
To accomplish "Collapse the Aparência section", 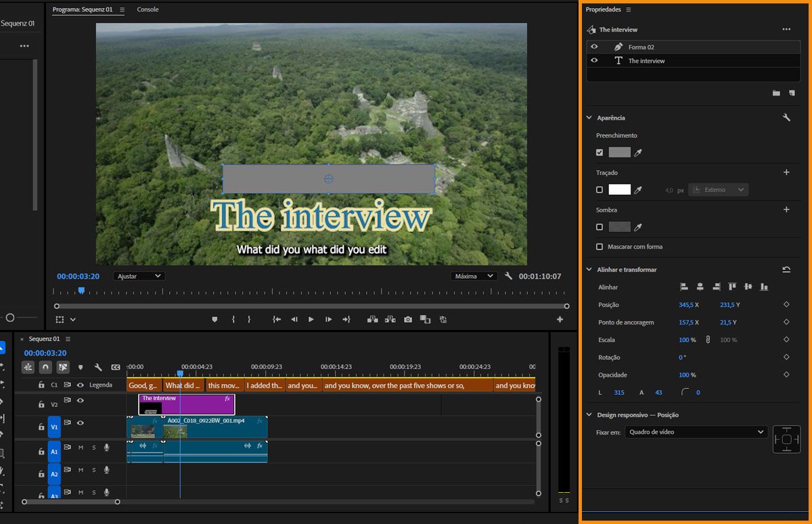I will pyautogui.click(x=589, y=118).
